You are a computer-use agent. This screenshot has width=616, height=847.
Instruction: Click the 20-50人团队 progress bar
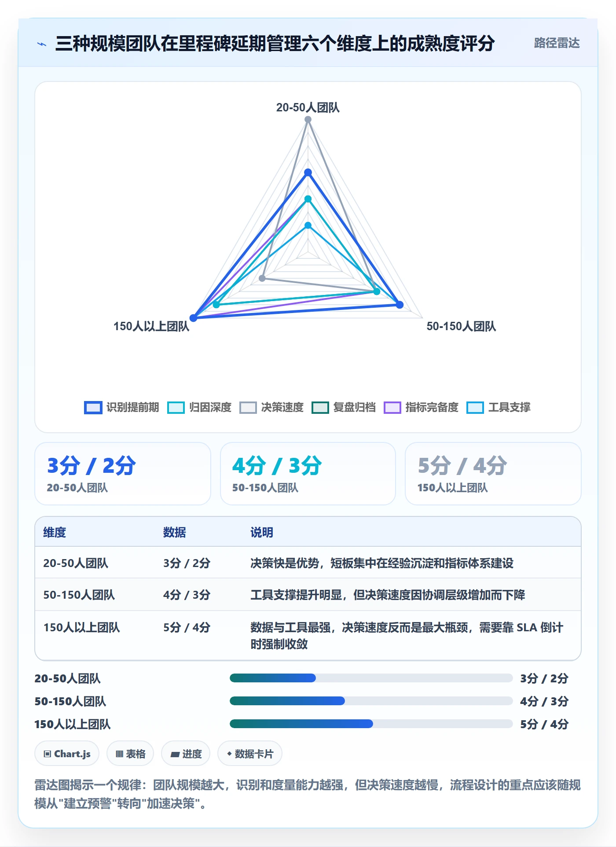[x=371, y=678]
